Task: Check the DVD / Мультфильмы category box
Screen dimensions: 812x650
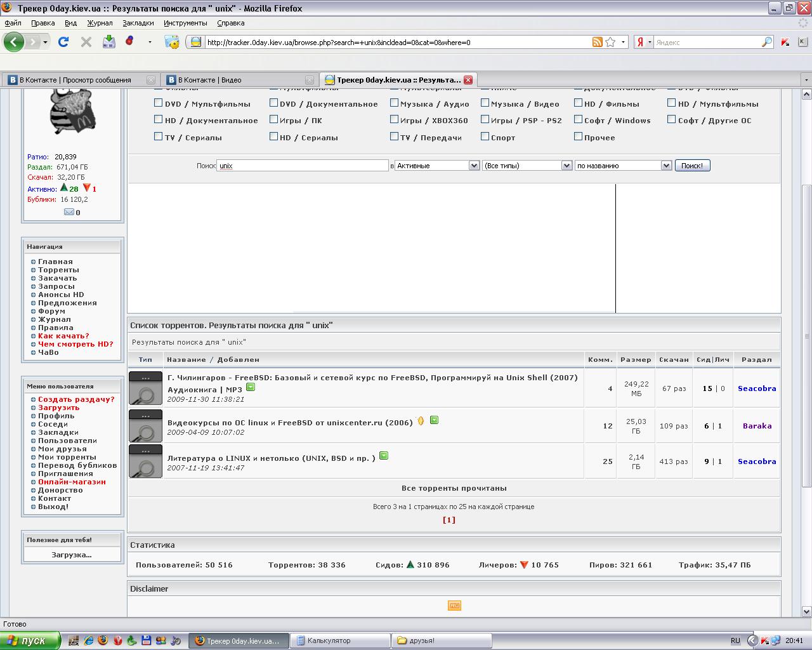Action: tap(159, 103)
